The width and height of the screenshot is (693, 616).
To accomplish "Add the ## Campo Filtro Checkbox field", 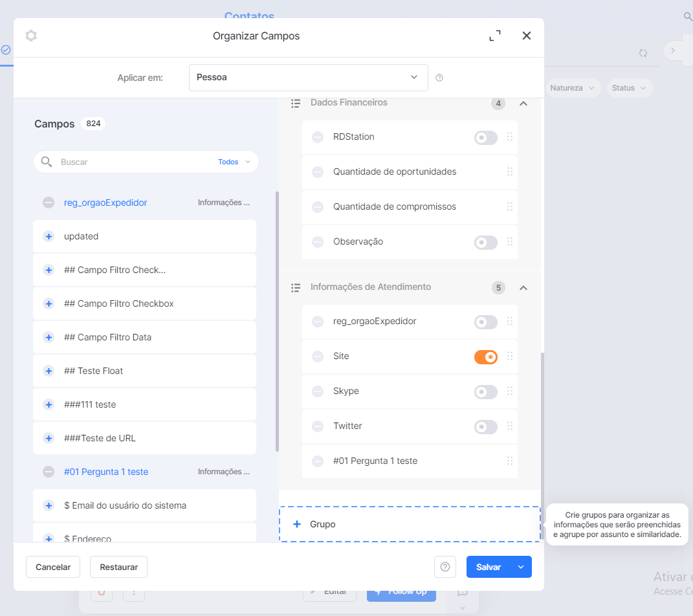I will point(49,303).
